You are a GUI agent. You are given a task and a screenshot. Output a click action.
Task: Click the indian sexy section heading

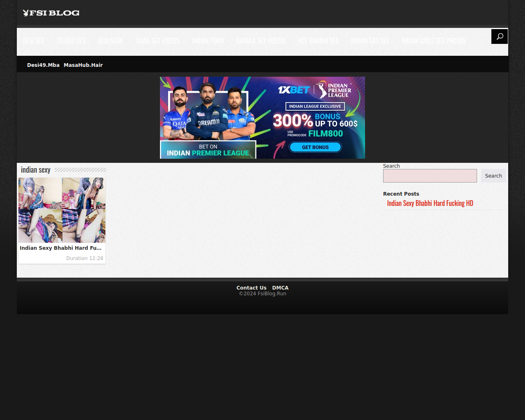coord(36,170)
